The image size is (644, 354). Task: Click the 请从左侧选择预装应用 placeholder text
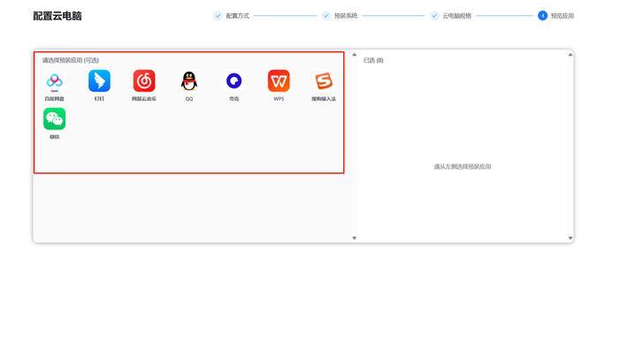point(463,166)
